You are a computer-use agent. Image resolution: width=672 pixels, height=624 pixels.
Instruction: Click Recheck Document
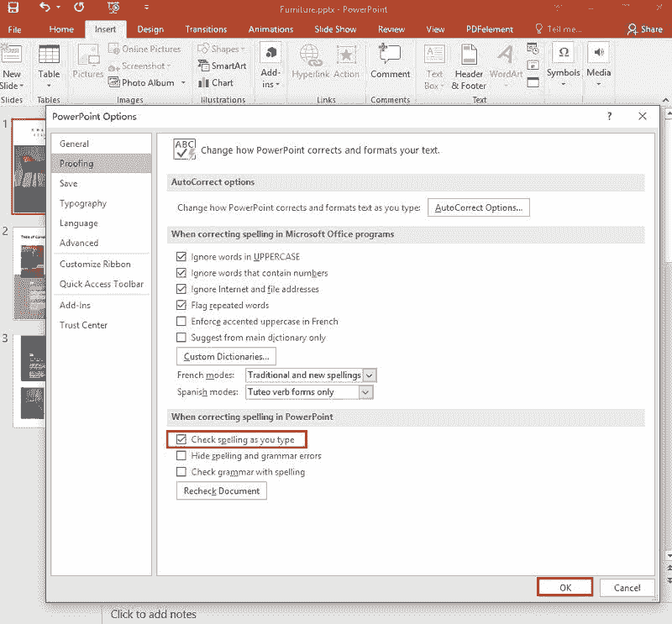click(221, 490)
